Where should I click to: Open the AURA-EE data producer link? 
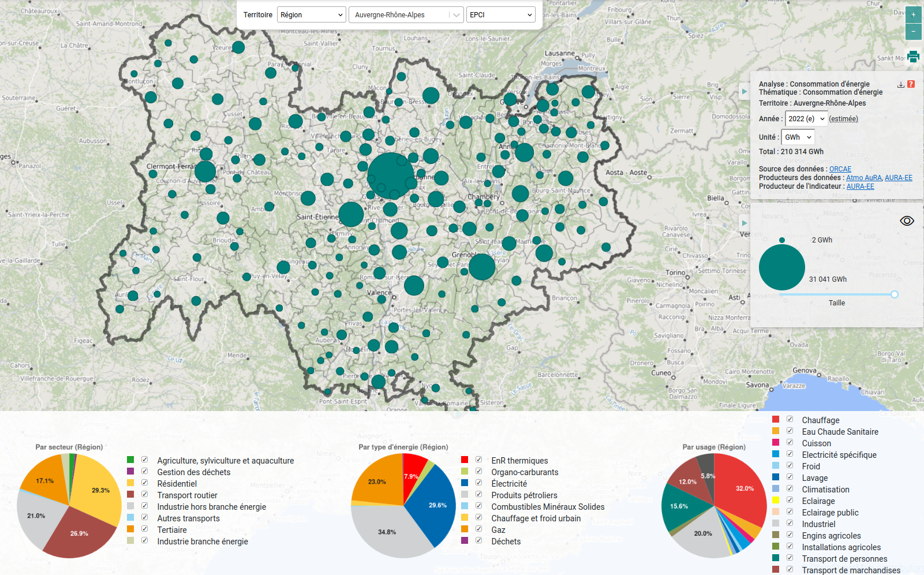coord(899,178)
